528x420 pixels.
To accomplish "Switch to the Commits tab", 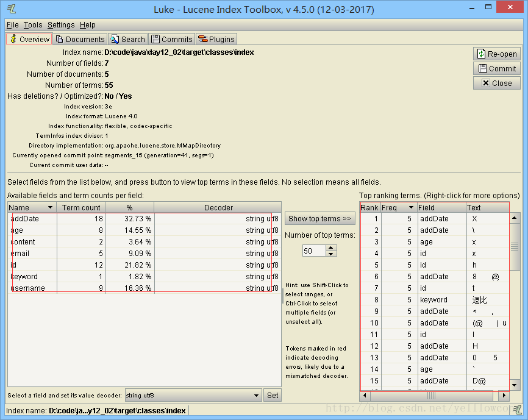I will coord(172,39).
